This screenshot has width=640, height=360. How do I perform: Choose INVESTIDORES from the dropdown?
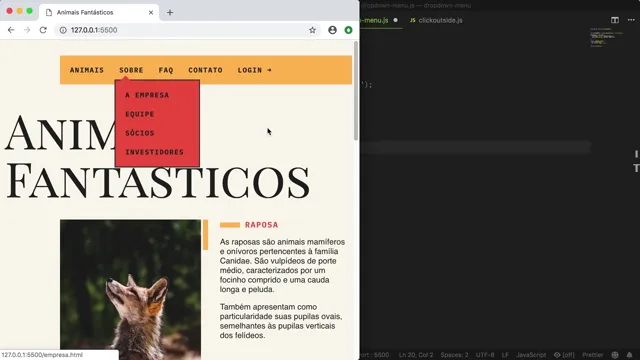click(x=154, y=152)
